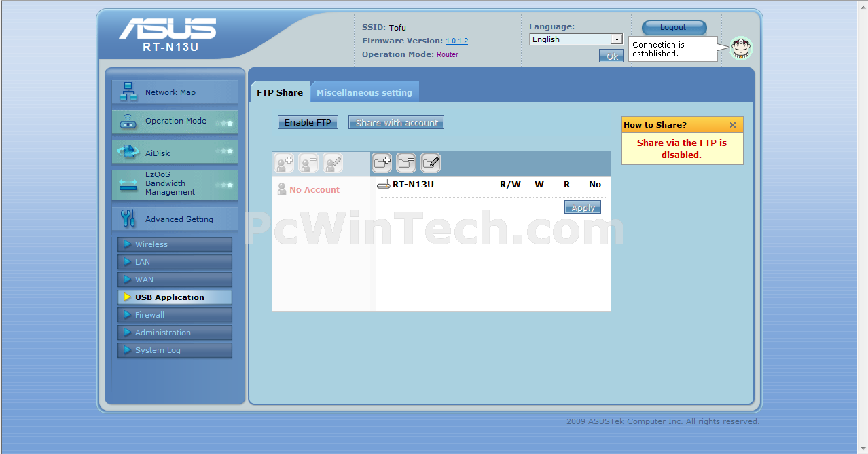Select the USB Application menu item
This screenshot has width=868, height=454.
[175, 297]
